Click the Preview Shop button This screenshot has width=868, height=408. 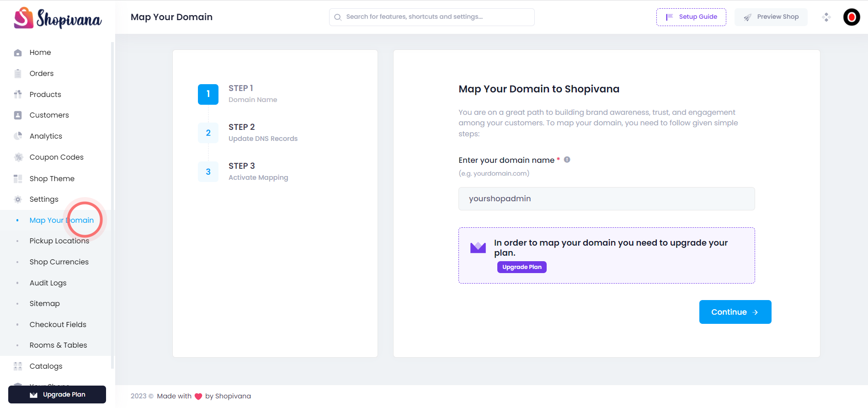[x=771, y=17]
